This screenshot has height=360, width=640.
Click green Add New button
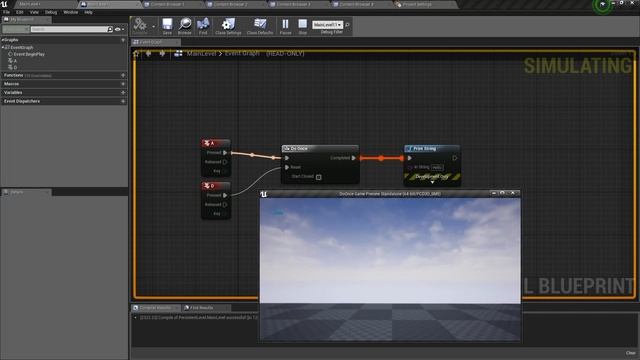[x=15, y=29]
